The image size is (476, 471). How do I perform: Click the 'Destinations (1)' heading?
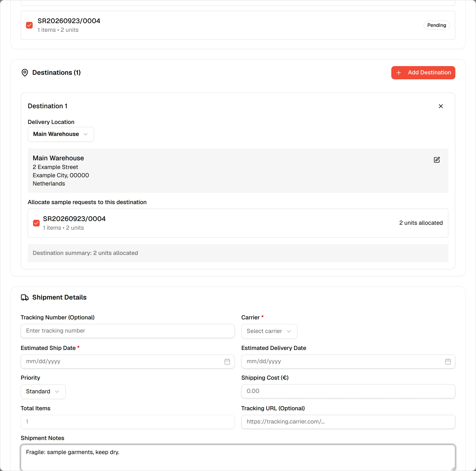tap(56, 73)
